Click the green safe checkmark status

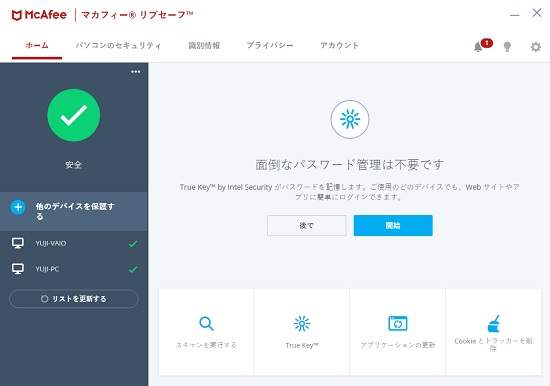click(74, 115)
